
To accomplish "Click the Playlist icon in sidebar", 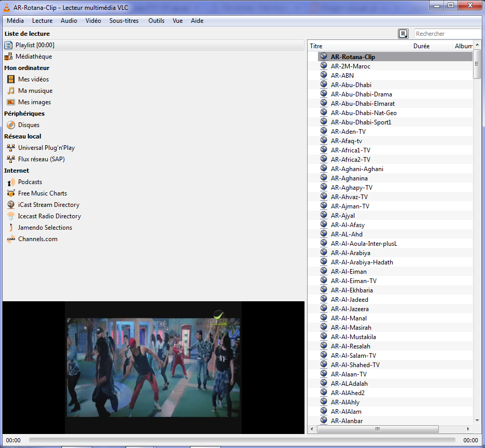I will point(8,45).
